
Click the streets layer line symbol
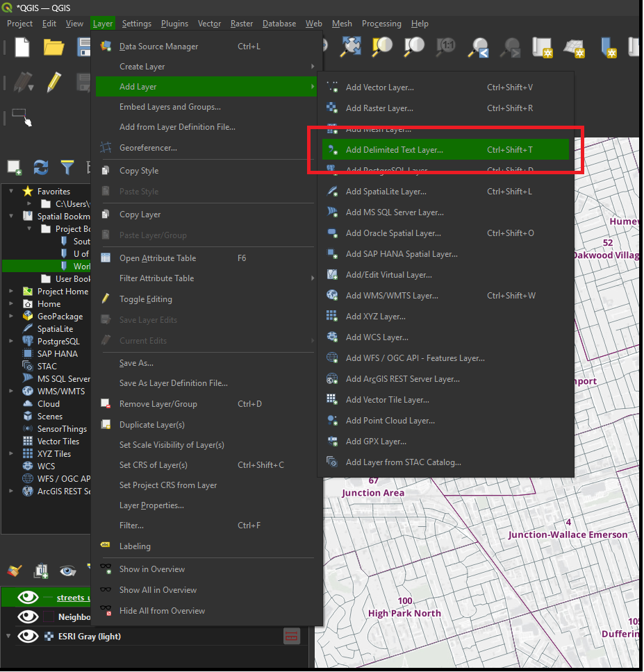tap(49, 598)
